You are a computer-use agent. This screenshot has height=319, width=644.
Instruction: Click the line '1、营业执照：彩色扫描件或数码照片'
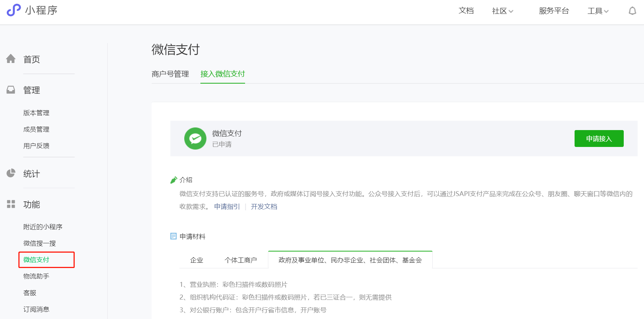[233, 285]
